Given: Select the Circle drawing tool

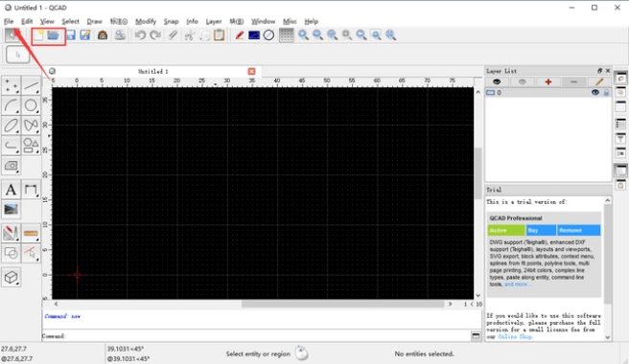Looking at the screenshot, I should point(31,105).
